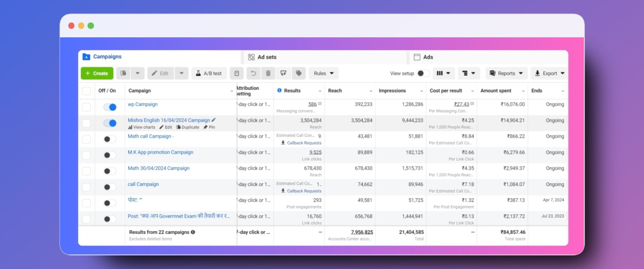This screenshot has height=269, width=644.
Task: Turn on the Math call Campaign toggle
Action: coord(110,139)
